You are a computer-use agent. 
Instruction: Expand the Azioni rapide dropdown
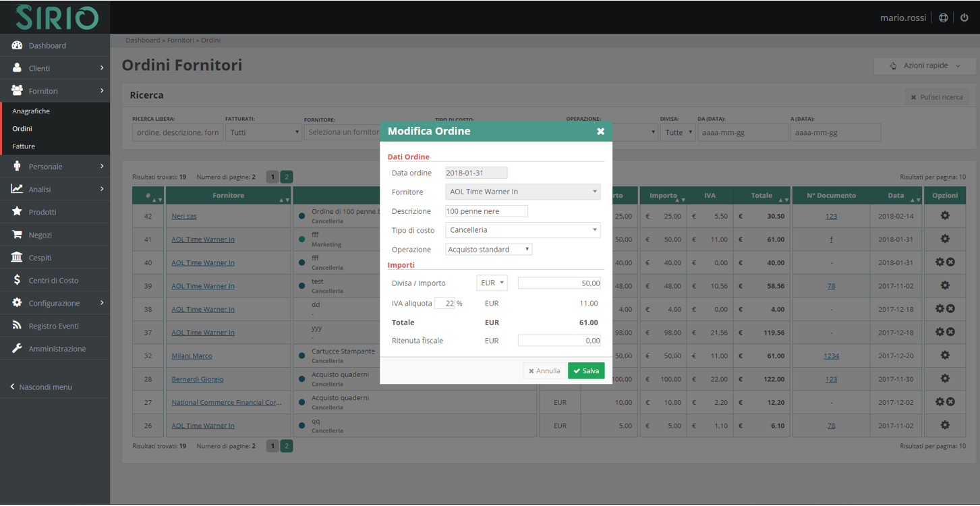(925, 65)
